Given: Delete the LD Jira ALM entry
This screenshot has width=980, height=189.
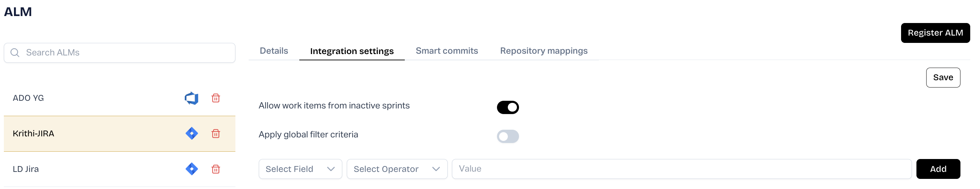Looking at the screenshot, I should click(216, 169).
